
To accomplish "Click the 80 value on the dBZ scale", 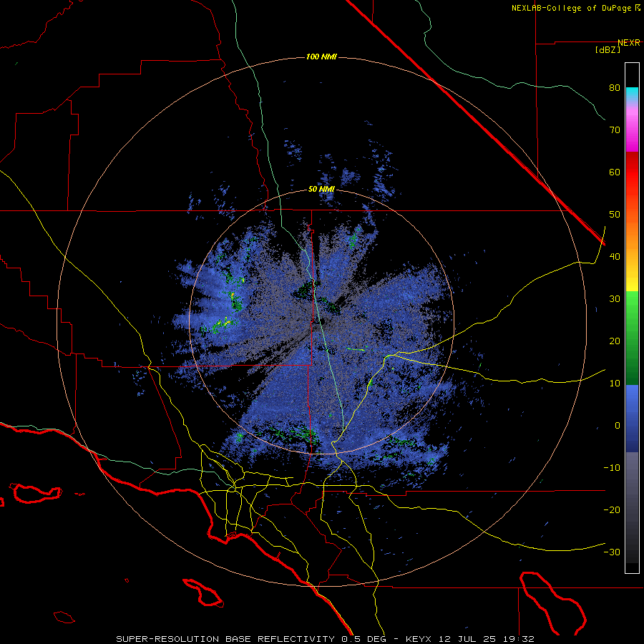I will click(x=615, y=88).
